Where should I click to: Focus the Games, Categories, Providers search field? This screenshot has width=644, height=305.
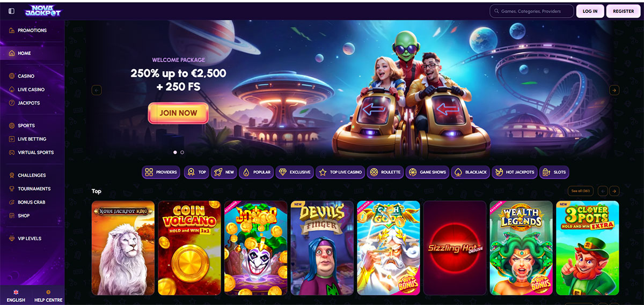pos(531,11)
